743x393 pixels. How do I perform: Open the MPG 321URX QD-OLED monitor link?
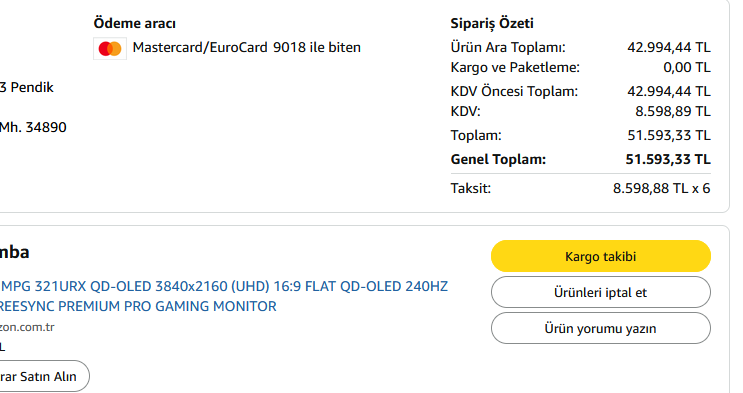224,296
